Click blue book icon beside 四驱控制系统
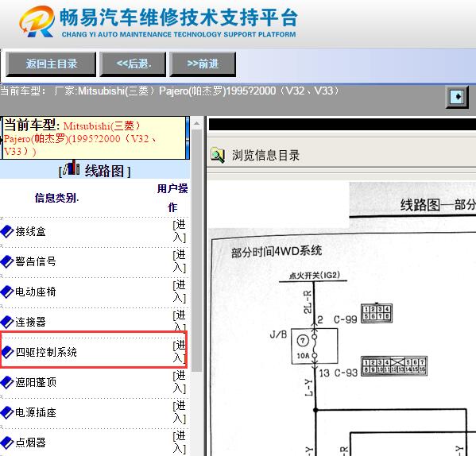Image resolution: width=476 pixels, height=456 pixels. pyautogui.click(x=7, y=352)
